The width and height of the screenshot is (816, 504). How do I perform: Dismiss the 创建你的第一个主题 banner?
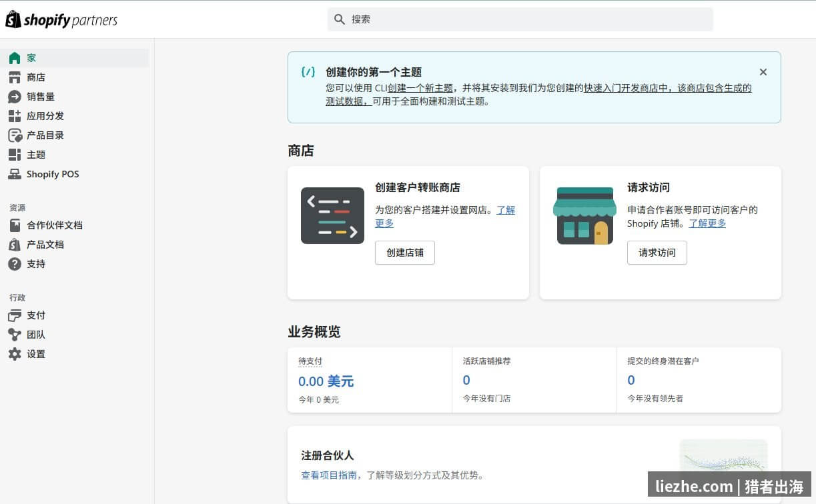pyautogui.click(x=763, y=72)
